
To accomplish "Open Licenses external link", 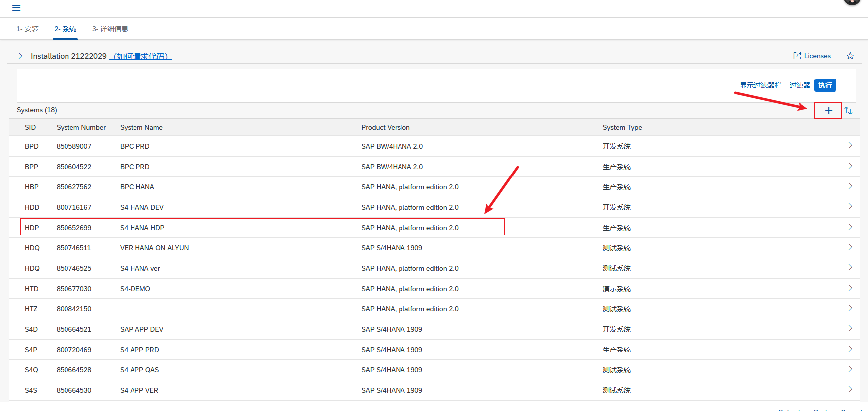I will pyautogui.click(x=812, y=56).
